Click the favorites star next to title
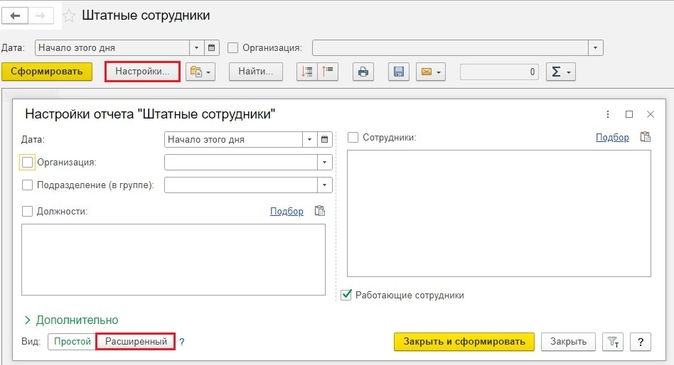 pyautogui.click(x=69, y=16)
